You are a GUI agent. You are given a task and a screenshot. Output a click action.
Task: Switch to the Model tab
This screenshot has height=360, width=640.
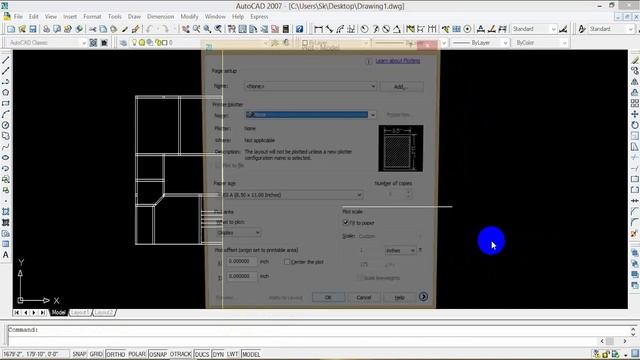58,313
